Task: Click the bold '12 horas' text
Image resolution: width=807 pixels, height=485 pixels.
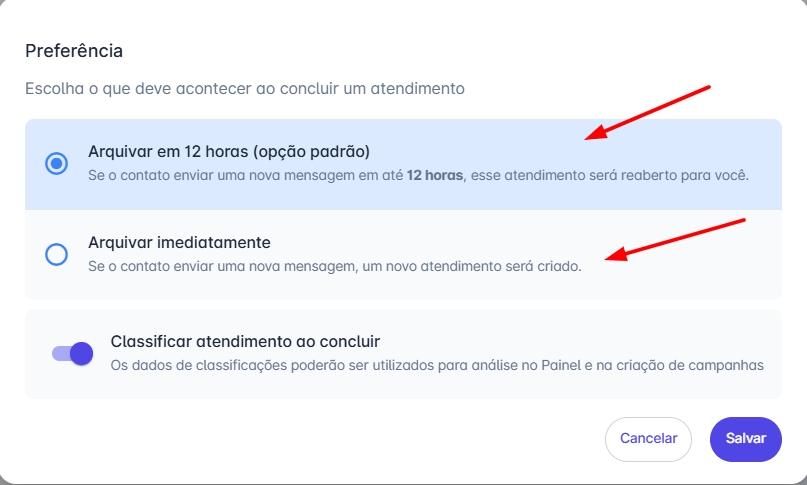Action: tap(434, 175)
